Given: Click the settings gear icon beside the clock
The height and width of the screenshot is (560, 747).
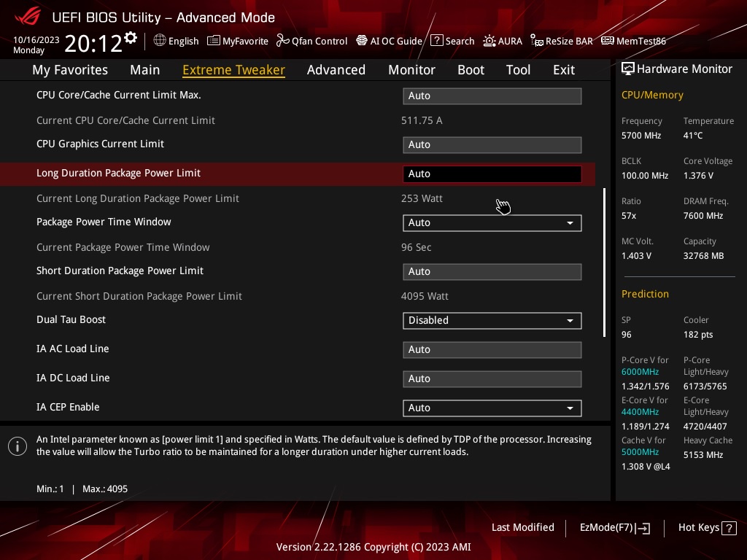Looking at the screenshot, I should tap(131, 38).
